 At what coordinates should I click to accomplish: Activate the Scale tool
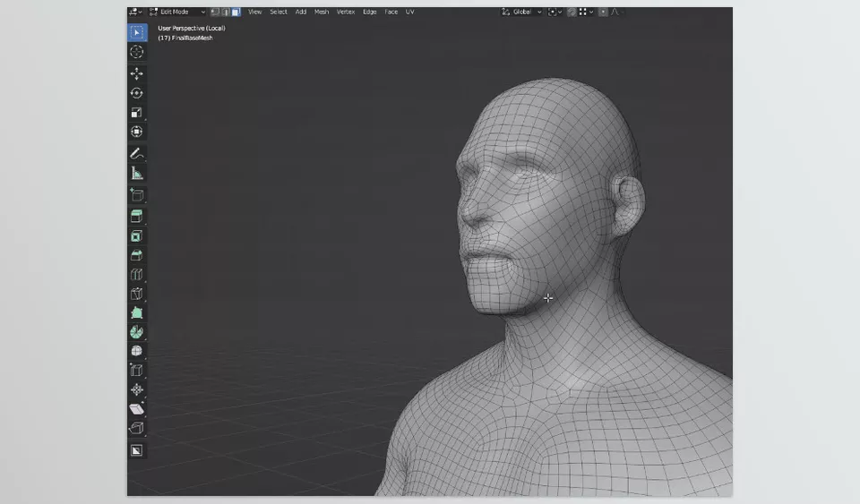point(137,112)
